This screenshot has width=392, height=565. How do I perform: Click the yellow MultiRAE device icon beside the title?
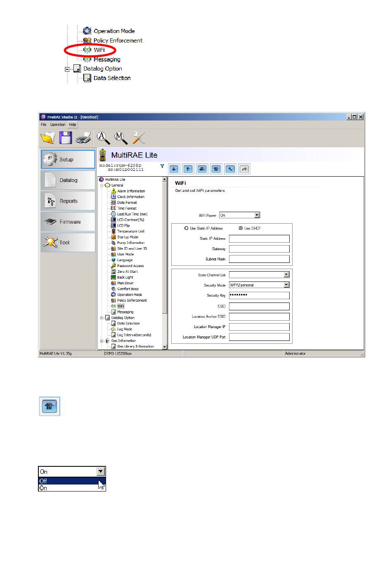[103, 155]
